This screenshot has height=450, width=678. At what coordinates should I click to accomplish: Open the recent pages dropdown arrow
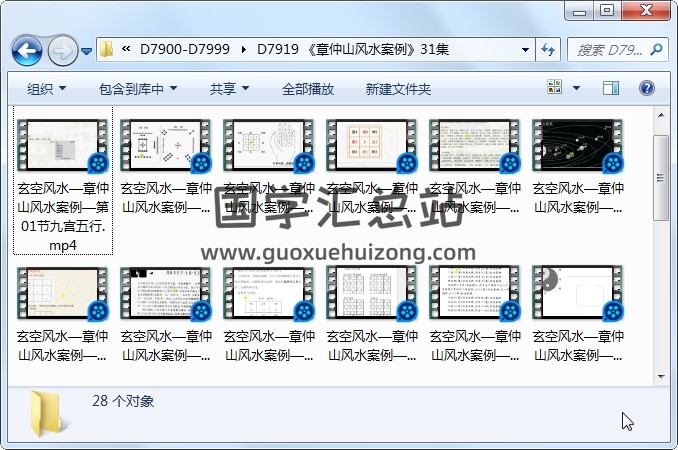[86, 49]
